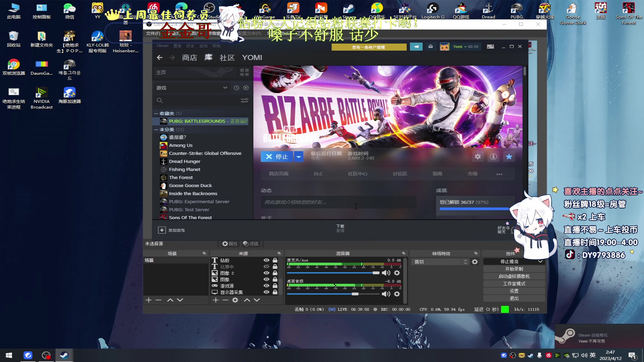Toggle visibility of 游戏源 source
The width and height of the screenshot is (644, 362).
pyautogui.click(x=266, y=286)
